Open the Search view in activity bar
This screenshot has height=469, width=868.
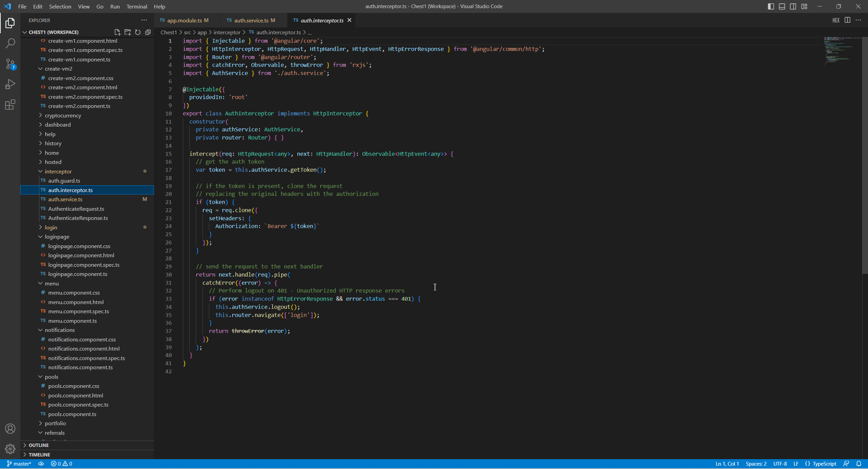coord(10,43)
